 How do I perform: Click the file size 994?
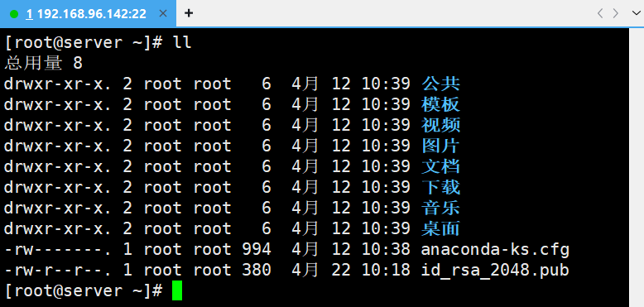257,250
